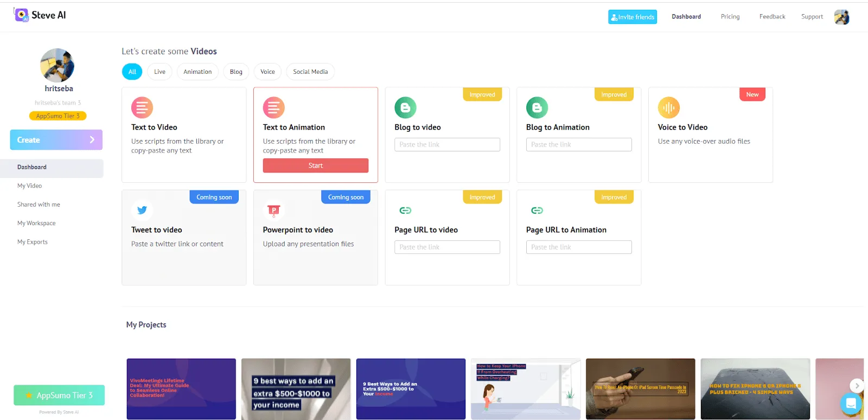Image resolution: width=868 pixels, height=420 pixels.
Task: Open the blurred-background 9 best ways income thumbnail
Action: pos(296,389)
